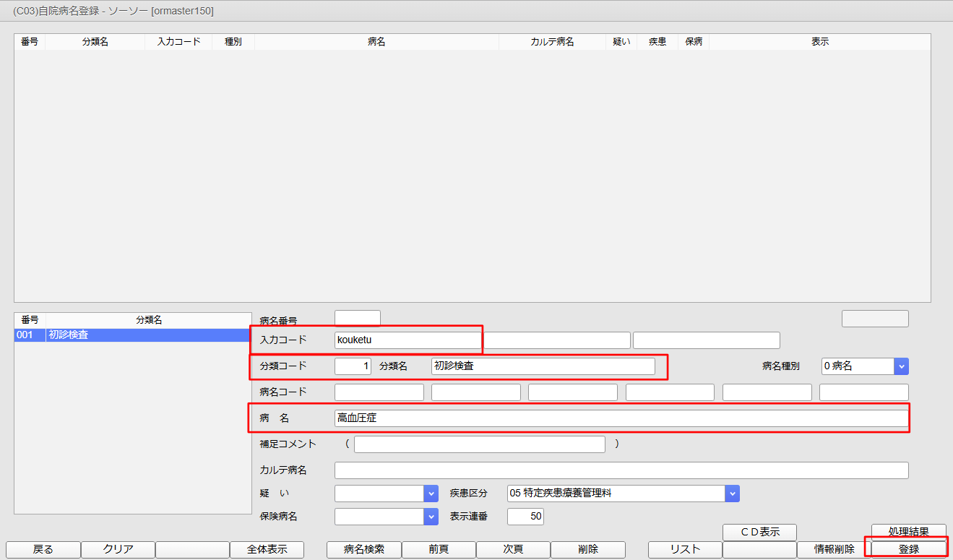Click the ＣＤ表示 button
This screenshot has width=953, height=560.
[x=759, y=532]
